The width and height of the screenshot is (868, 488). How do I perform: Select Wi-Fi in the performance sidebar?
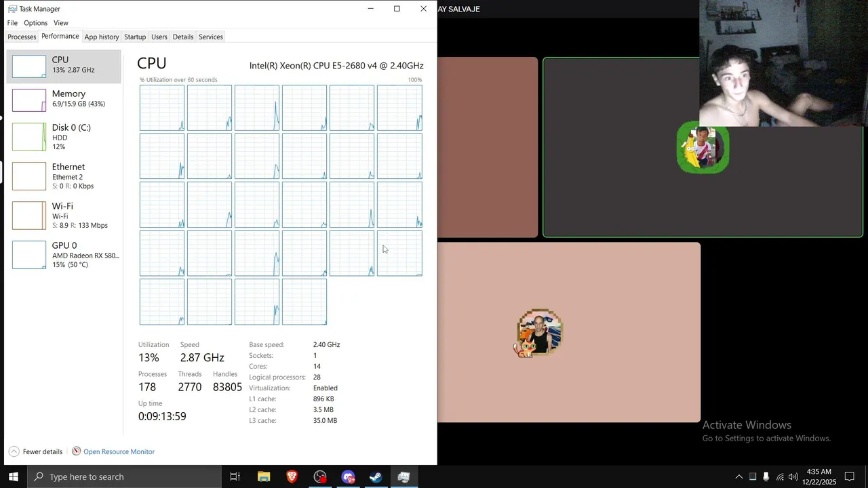(64, 216)
